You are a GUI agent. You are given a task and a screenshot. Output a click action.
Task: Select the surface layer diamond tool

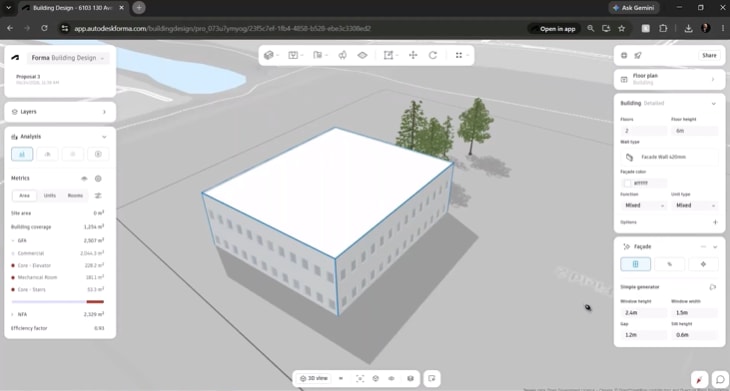point(362,55)
